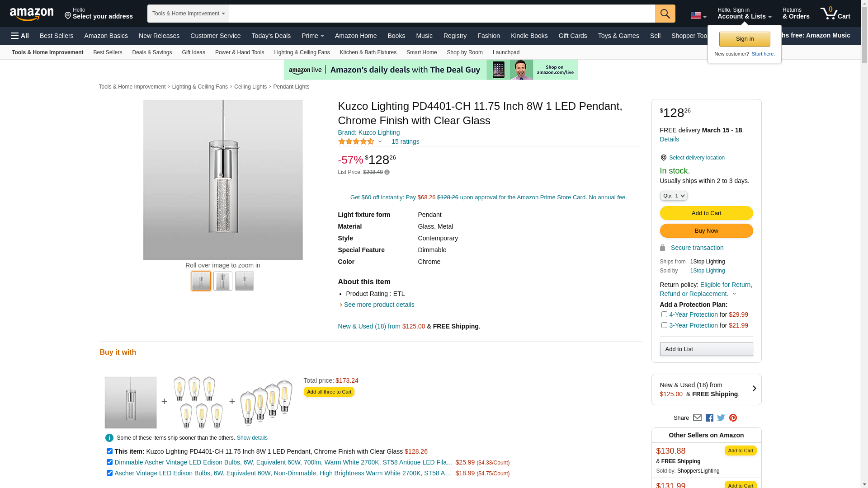Image resolution: width=868 pixels, height=488 pixels.
Task: Open the 15 ratings link
Action: 405,141
